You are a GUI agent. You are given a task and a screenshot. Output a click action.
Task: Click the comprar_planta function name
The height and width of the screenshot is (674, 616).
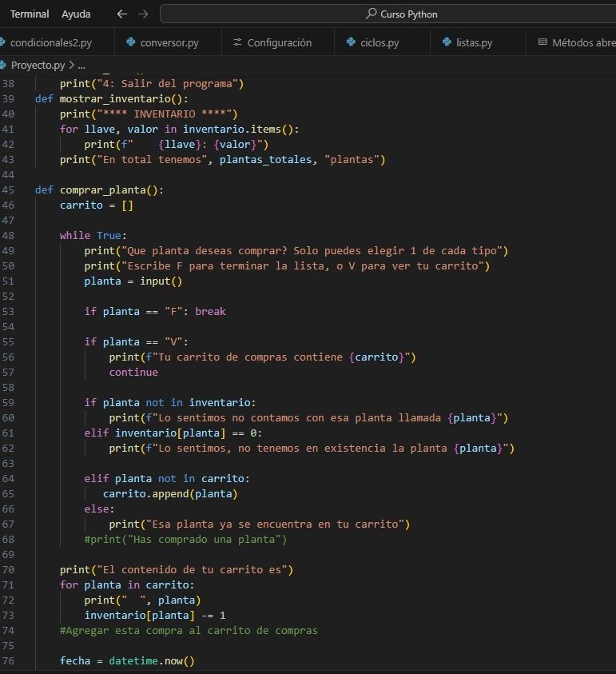click(103, 190)
